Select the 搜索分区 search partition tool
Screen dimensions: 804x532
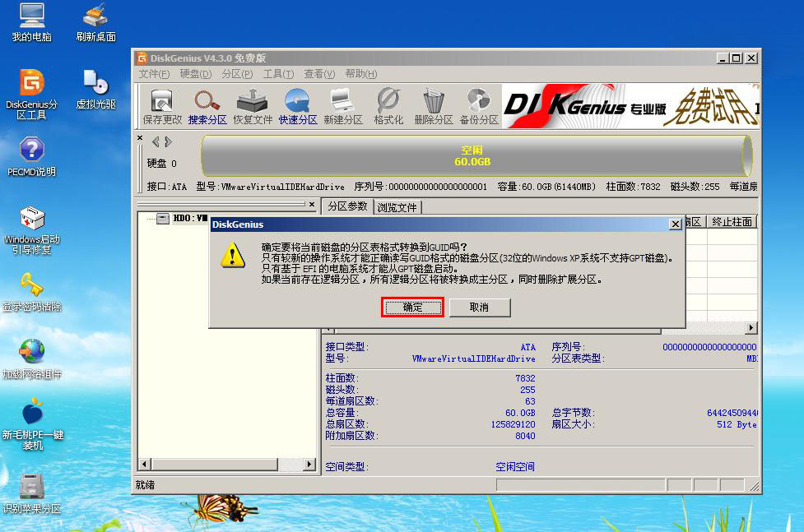(x=207, y=107)
